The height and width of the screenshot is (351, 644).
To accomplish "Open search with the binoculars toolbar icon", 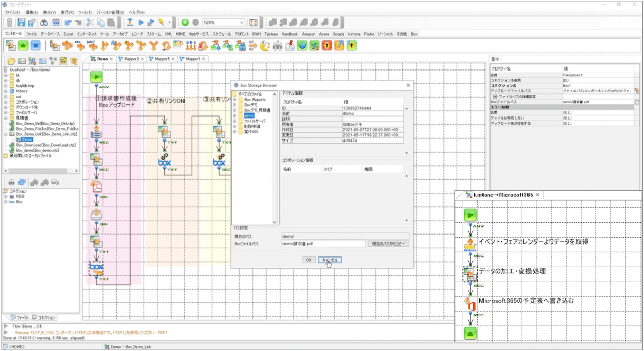I will point(43,22).
